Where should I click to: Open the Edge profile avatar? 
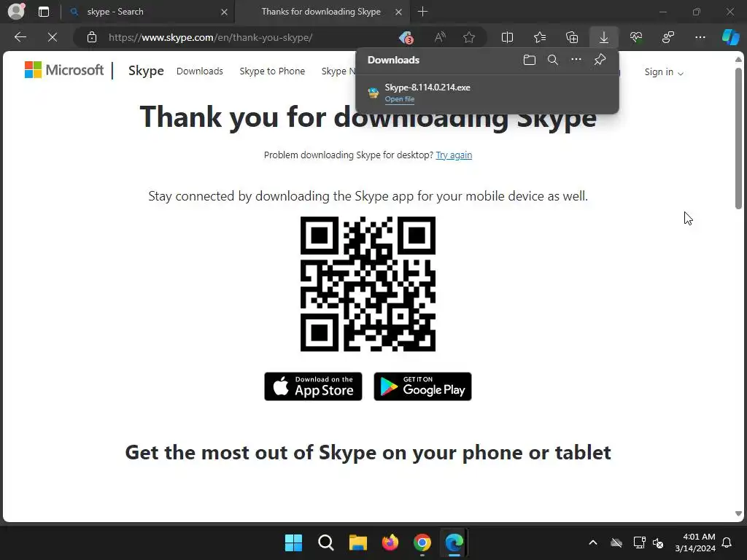tap(16, 11)
